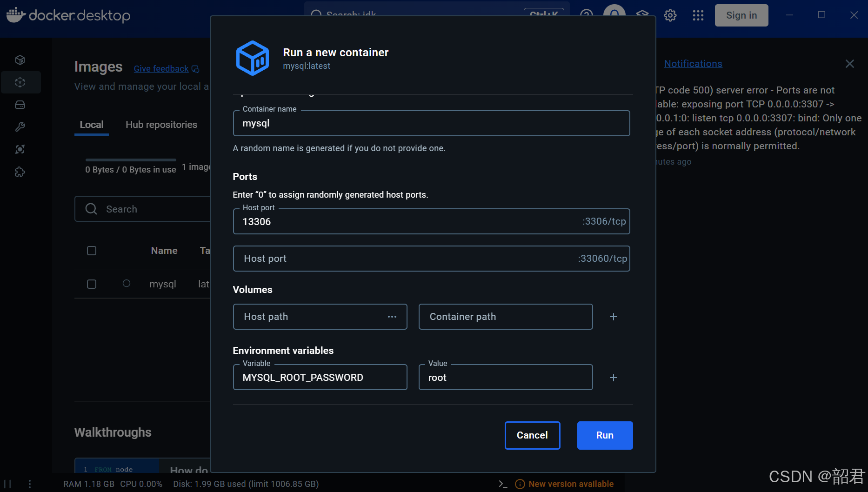Viewport: 868px width, 492px height.
Task: Toggle the select-all images checkbox
Action: click(92, 251)
